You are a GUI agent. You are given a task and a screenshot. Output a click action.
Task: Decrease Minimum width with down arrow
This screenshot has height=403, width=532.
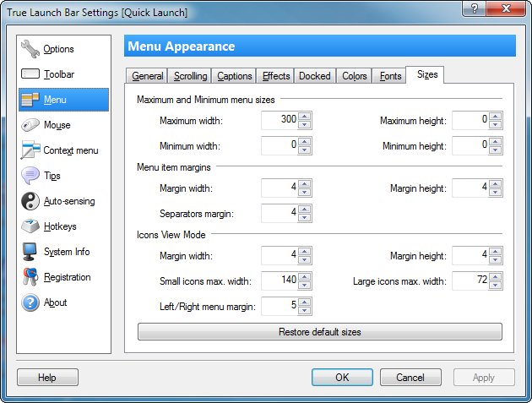pos(305,150)
